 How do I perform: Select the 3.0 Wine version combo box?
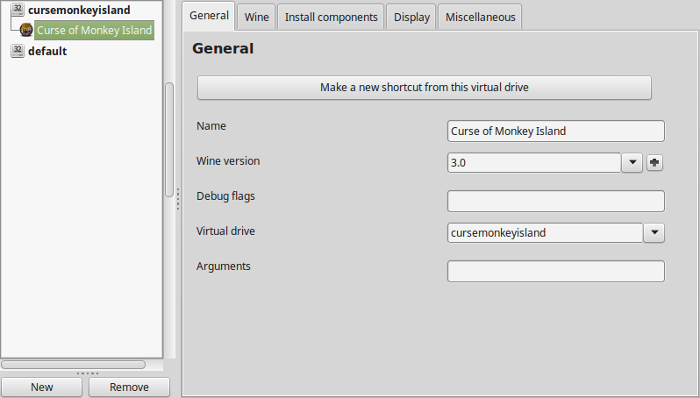tap(534, 162)
